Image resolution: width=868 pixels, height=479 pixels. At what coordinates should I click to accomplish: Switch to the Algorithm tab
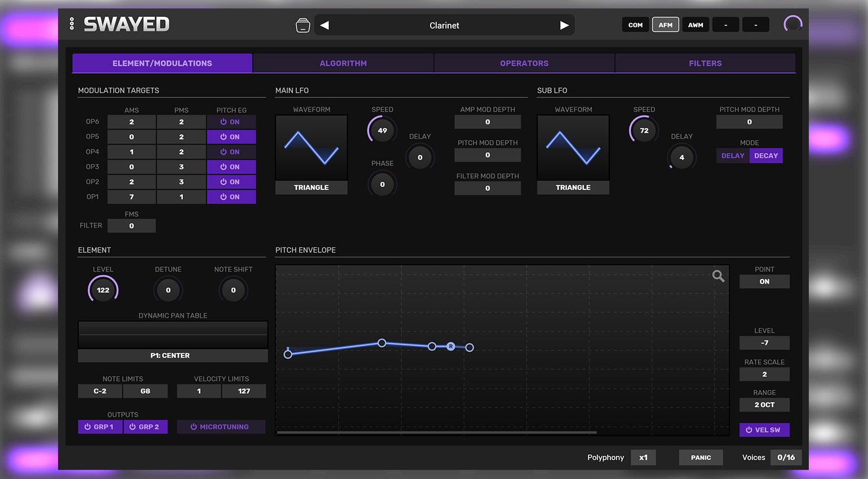(343, 64)
